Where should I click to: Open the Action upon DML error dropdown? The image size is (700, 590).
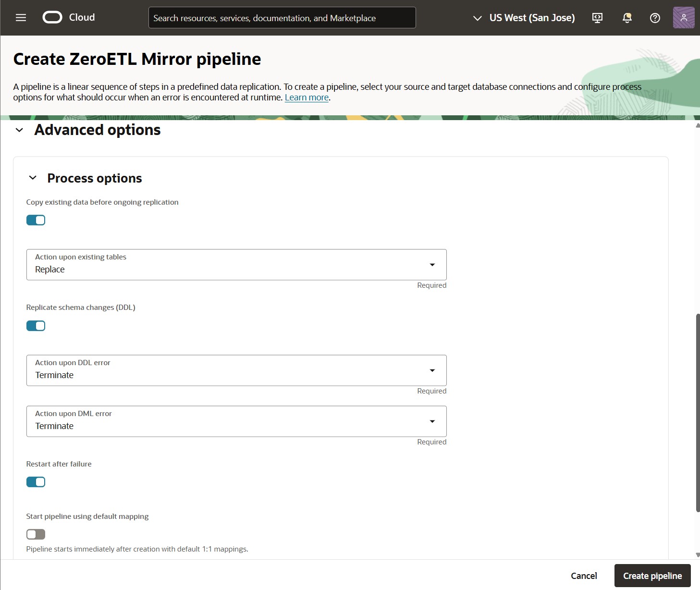[x=432, y=421]
